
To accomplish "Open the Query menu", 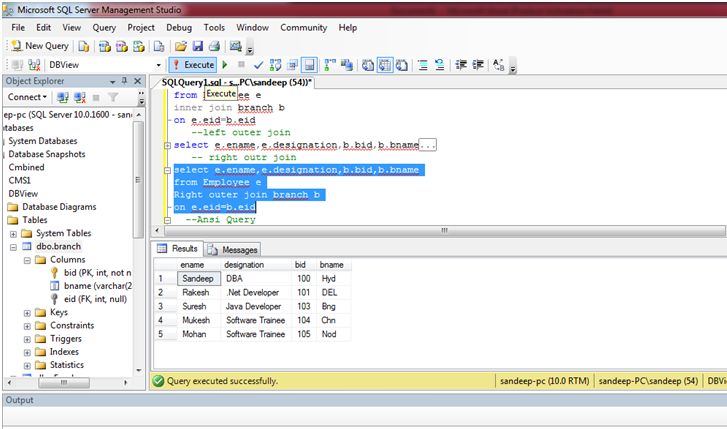I will coord(104,27).
